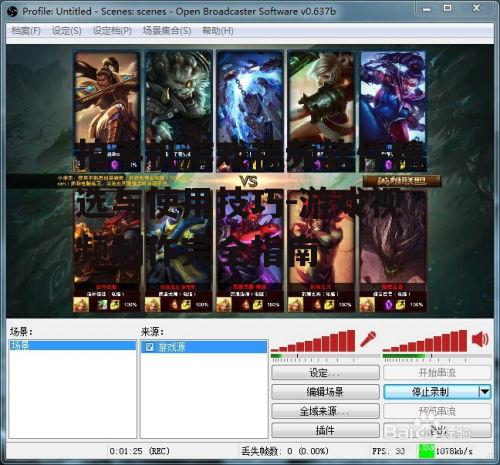
Task: Open the 设定档(P) menu
Action: tap(112, 31)
